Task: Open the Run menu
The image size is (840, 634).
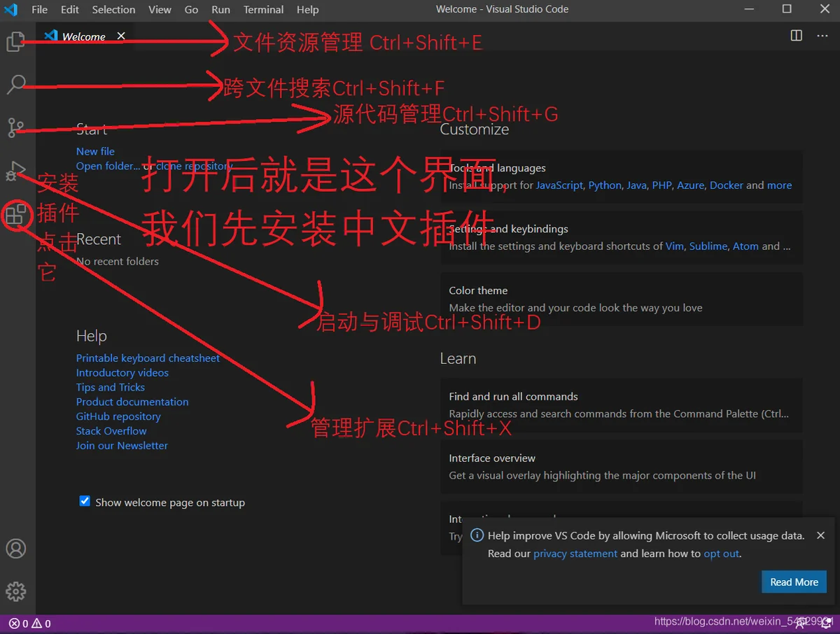Action: point(220,9)
